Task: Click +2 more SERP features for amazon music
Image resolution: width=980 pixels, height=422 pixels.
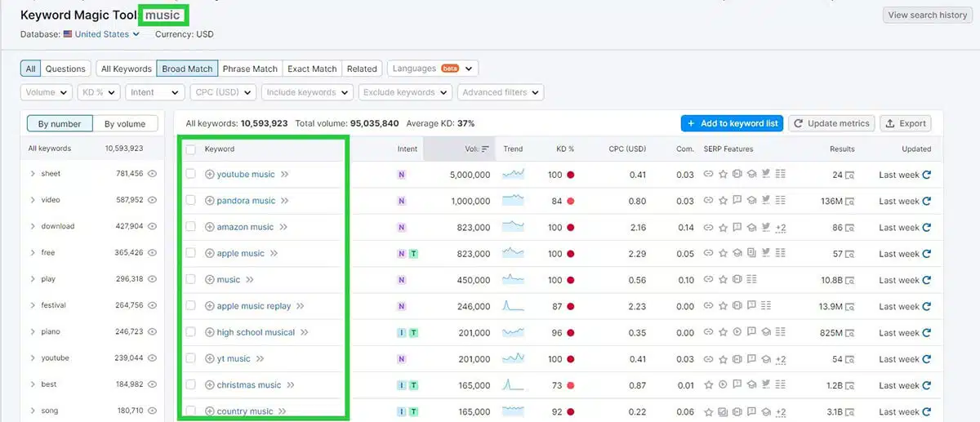Action: tap(781, 228)
